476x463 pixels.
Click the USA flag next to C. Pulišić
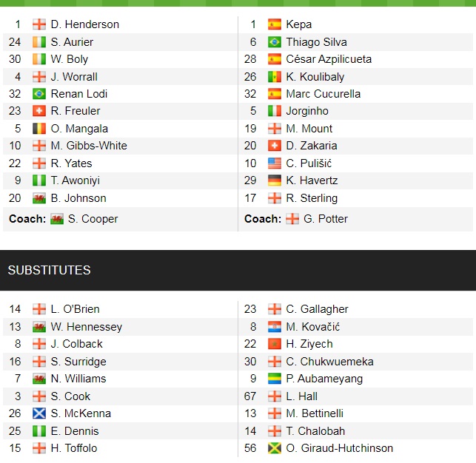click(275, 163)
